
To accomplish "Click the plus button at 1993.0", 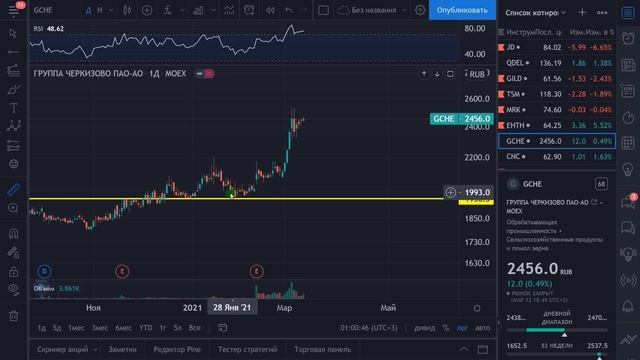I will (451, 192).
